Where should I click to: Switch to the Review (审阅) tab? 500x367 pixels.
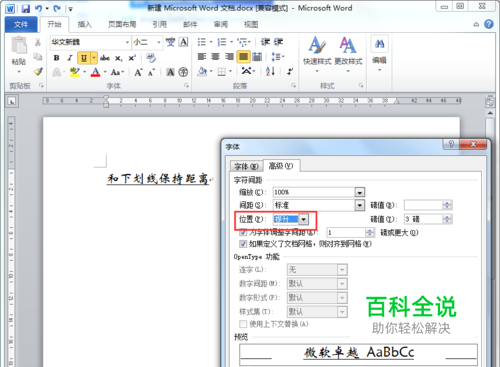click(x=221, y=24)
